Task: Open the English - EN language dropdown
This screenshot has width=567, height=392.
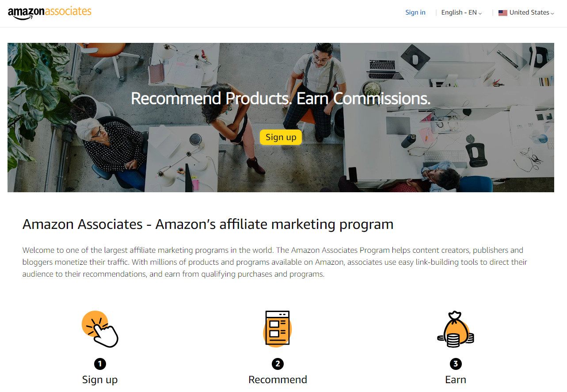Action: [461, 12]
